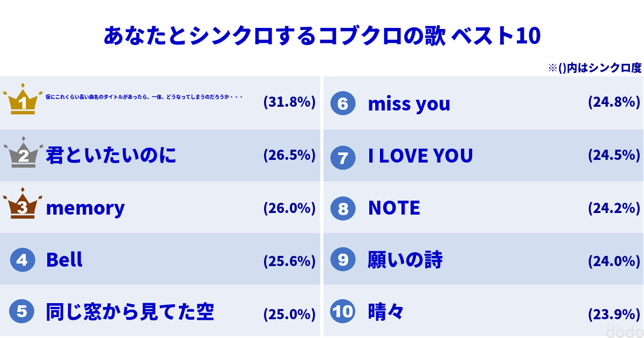The height and width of the screenshot is (338, 644).
Task: Click the 願いの詩 song title
Action: pos(405,260)
